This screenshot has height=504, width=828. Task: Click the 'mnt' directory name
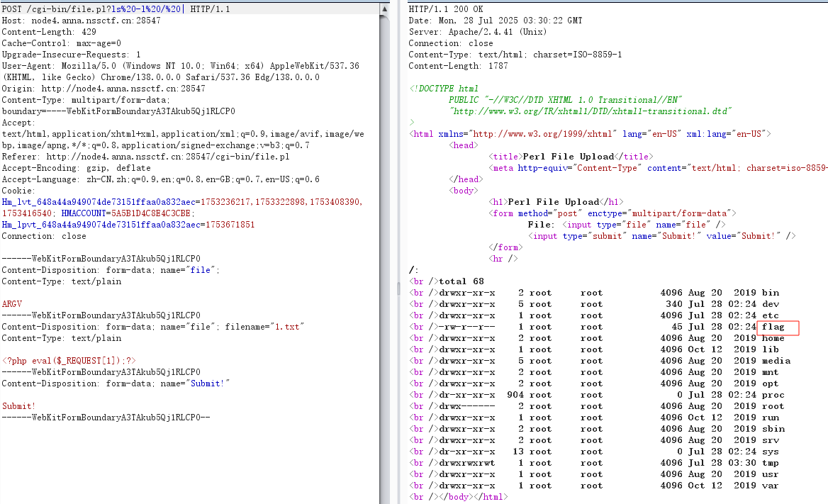pyautogui.click(x=771, y=372)
